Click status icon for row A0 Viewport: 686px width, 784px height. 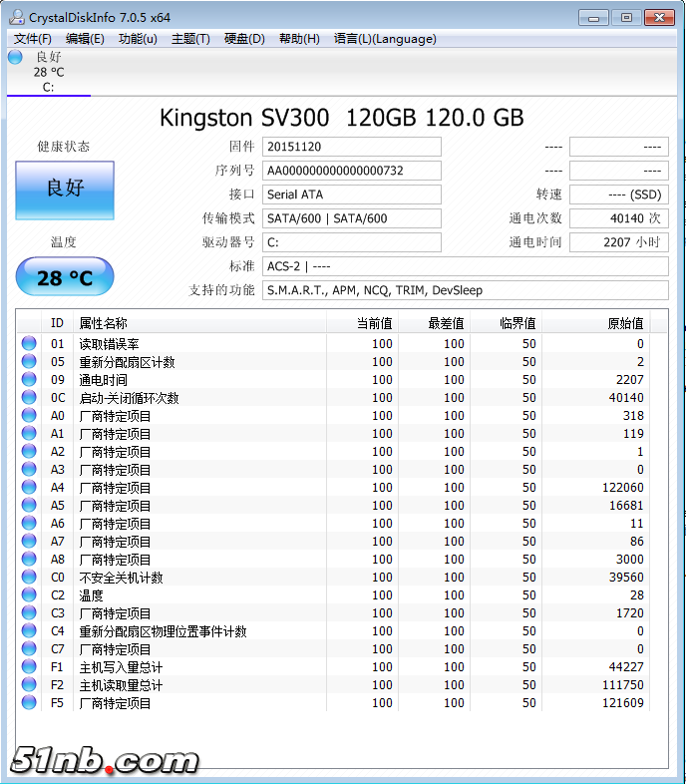[29, 416]
